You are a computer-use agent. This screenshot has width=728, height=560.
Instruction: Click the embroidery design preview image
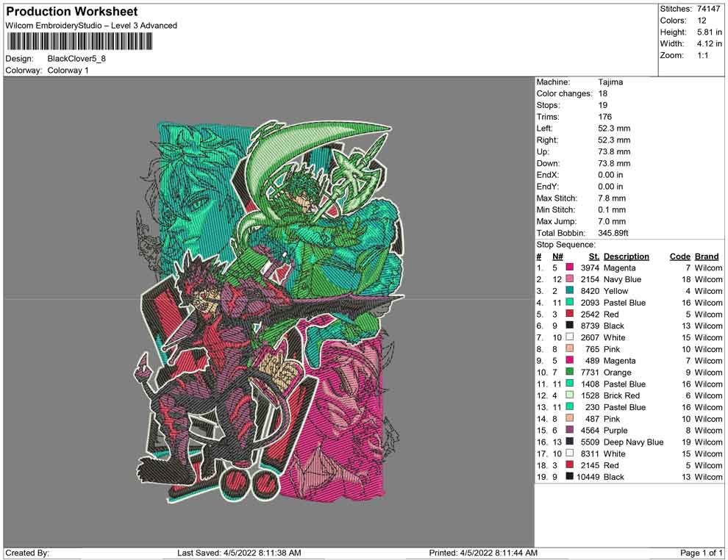(269, 312)
